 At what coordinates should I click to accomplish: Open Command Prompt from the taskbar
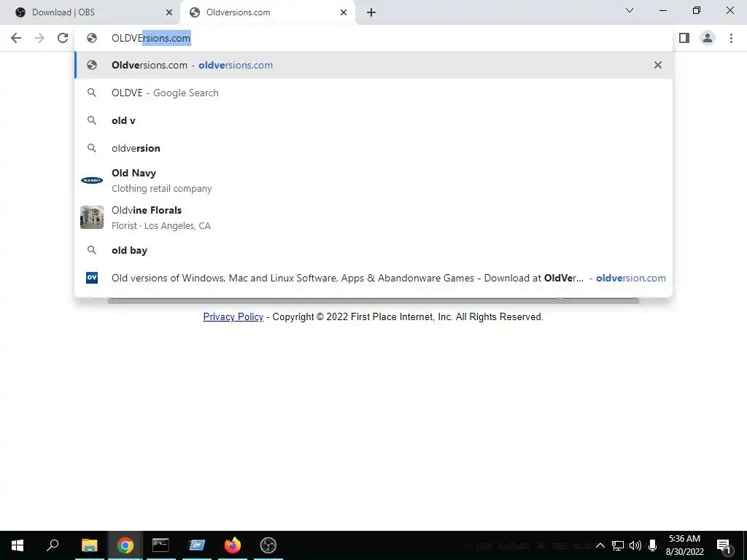click(x=160, y=545)
